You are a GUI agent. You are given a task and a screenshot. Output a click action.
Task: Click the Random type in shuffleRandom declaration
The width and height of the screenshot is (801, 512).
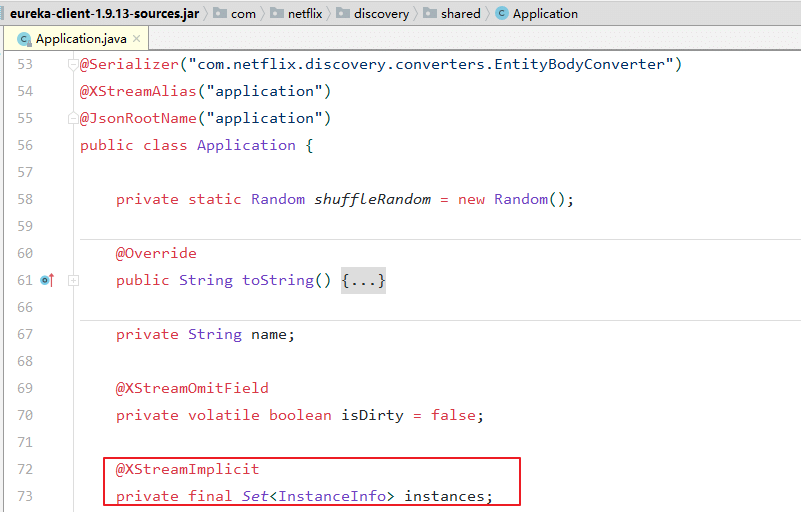click(x=277, y=199)
